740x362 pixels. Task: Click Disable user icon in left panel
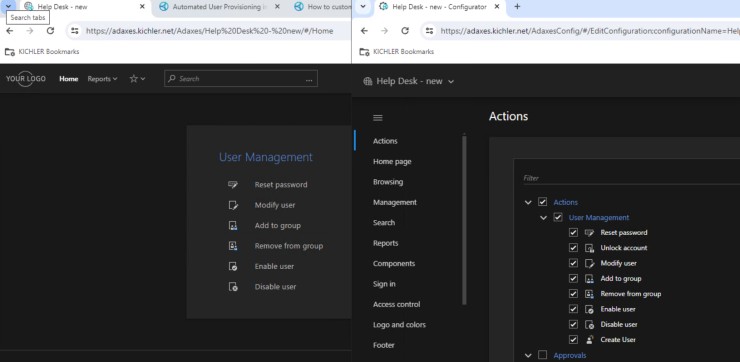[x=233, y=286]
